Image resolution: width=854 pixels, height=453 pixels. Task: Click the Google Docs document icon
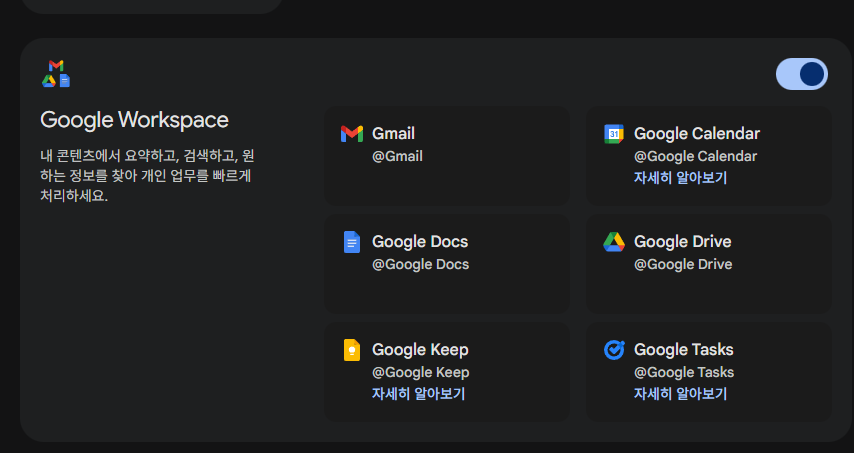(352, 242)
